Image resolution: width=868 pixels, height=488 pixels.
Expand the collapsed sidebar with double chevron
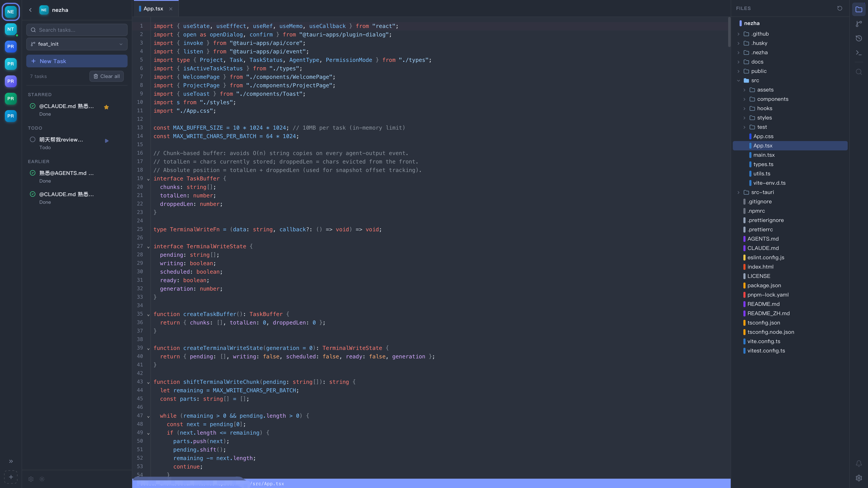point(10,461)
